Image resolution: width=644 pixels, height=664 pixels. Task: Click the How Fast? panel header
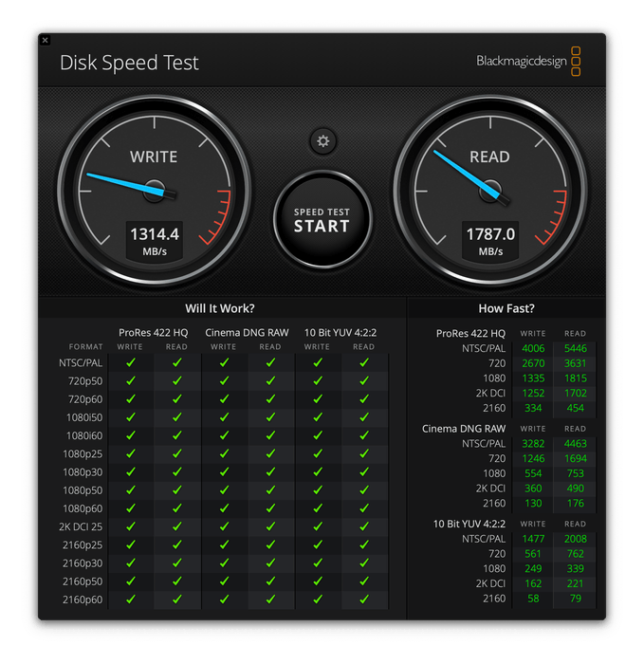click(x=506, y=308)
